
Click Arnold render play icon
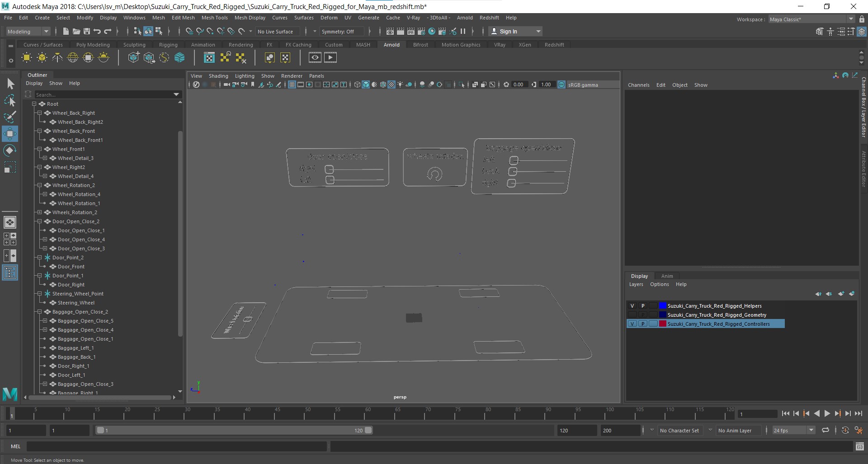pos(330,57)
